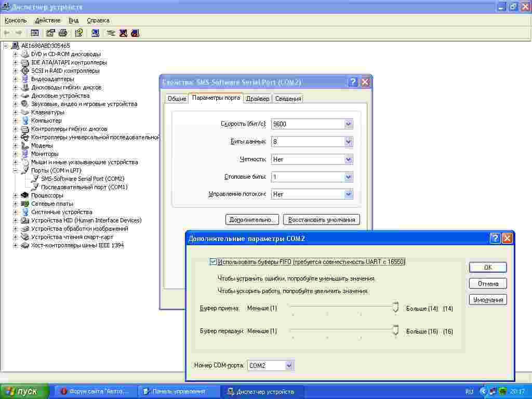Click the printer icon in the toolbar

coord(63,33)
